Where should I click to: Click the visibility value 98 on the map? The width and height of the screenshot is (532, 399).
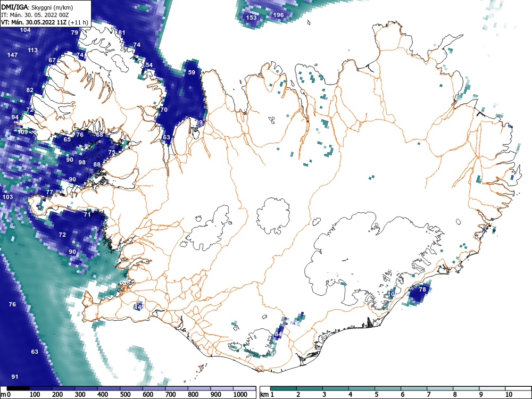click(x=82, y=162)
